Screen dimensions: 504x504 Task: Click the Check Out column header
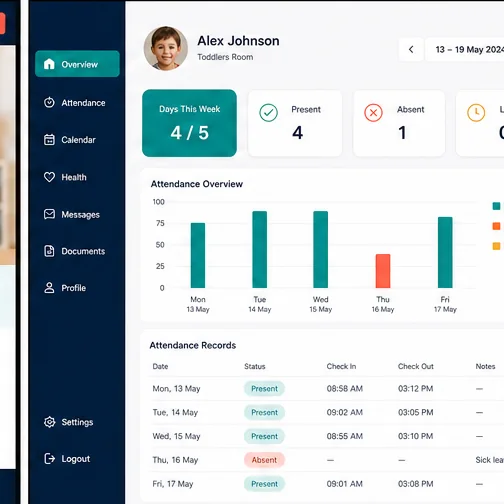(x=416, y=366)
